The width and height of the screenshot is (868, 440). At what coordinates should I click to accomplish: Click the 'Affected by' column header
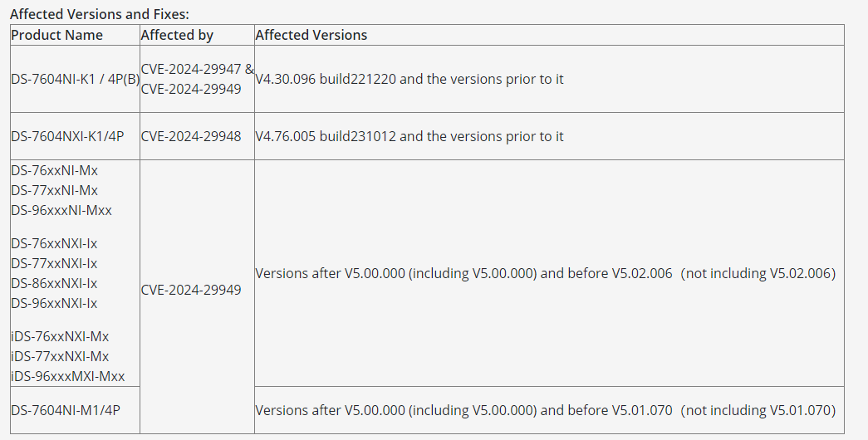coord(177,35)
